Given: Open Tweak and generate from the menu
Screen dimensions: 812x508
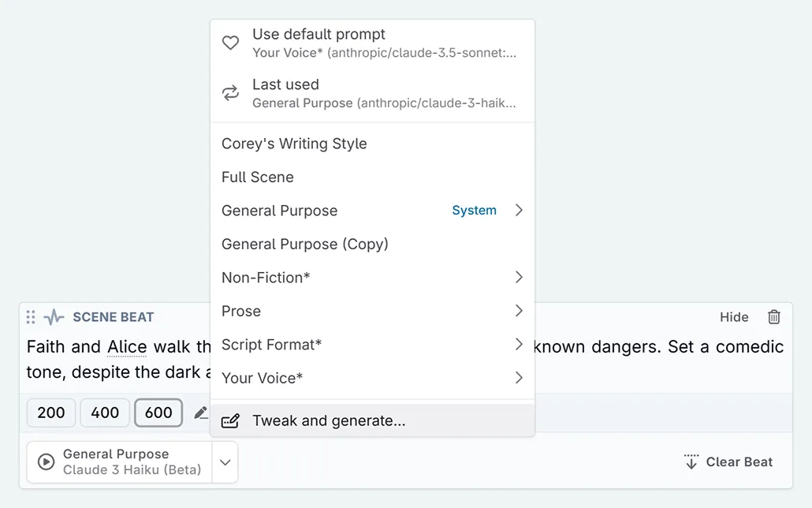Looking at the screenshot, I should [328, 420].
